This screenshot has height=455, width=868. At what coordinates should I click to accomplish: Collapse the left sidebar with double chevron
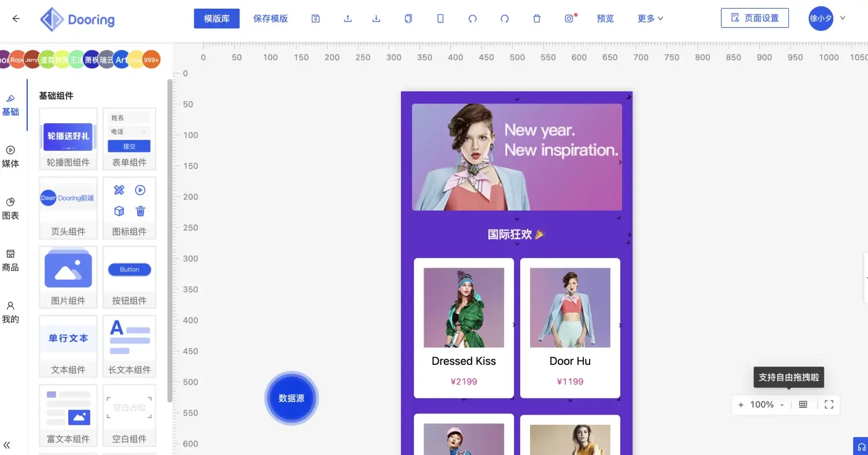click(x=8, y=445)
